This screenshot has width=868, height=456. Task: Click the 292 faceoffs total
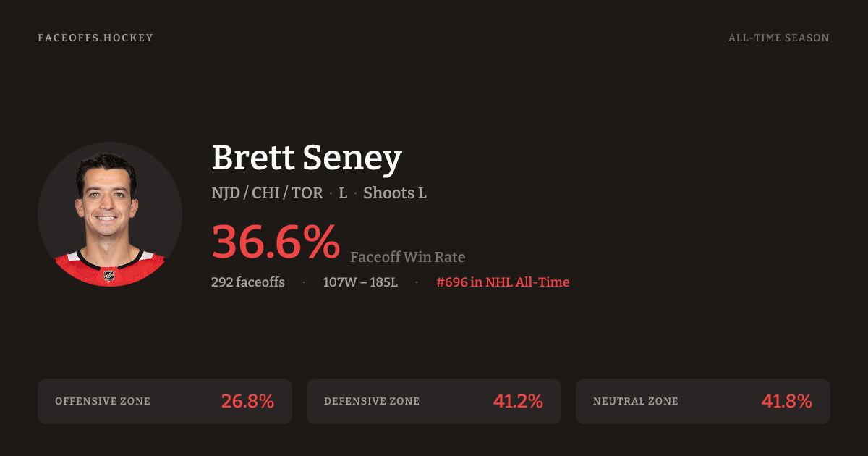click(247, 282)
